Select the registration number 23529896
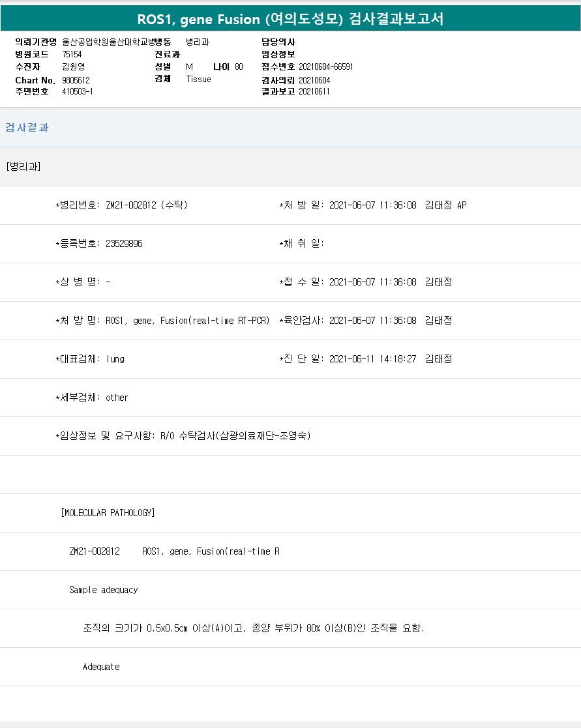Screen dimensions: 581x728 point(124,244)
